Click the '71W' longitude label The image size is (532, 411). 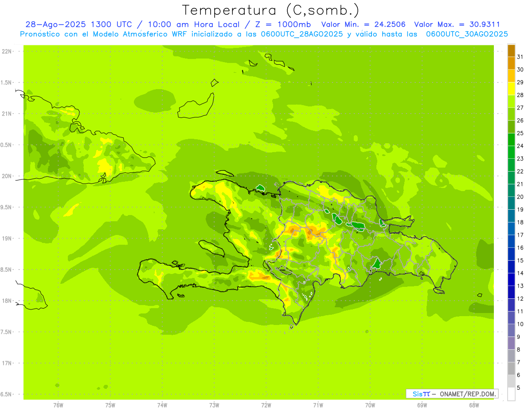(x=318, y=405)
